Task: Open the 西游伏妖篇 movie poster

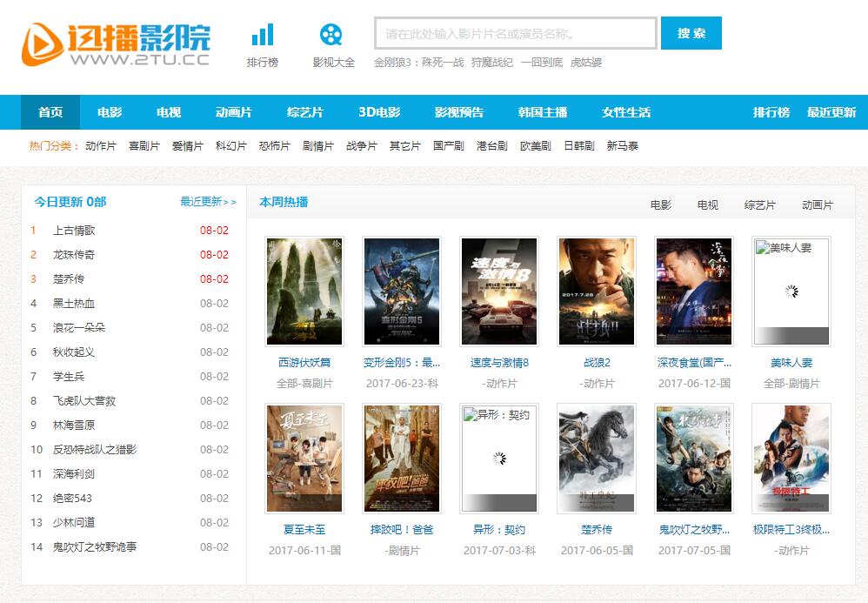Action: pos(304,291)
